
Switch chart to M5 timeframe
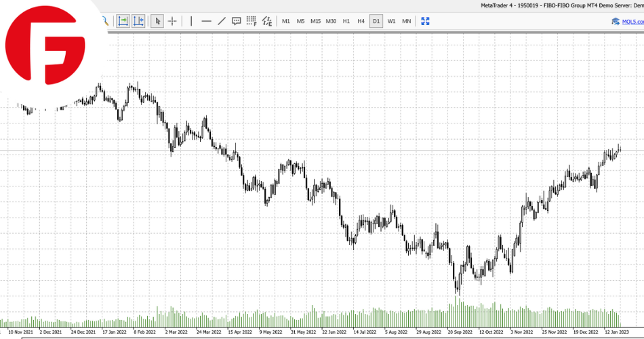300,21
